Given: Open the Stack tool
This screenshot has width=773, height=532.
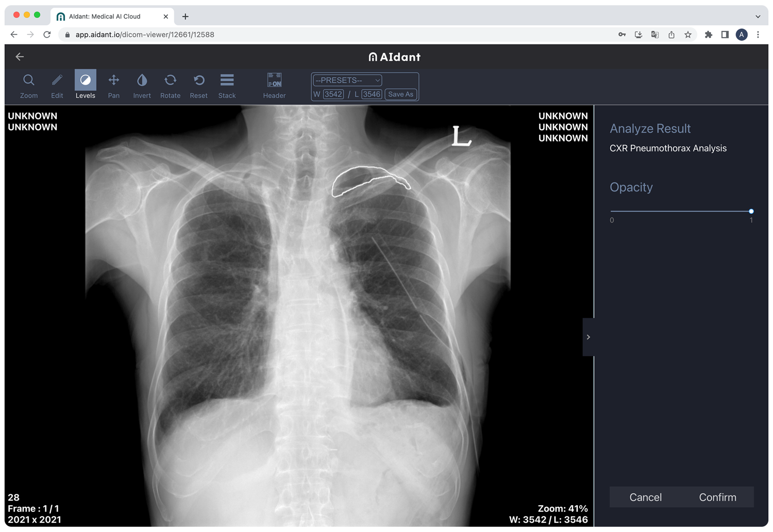Looking at the screenshot, I should point(227,85).
